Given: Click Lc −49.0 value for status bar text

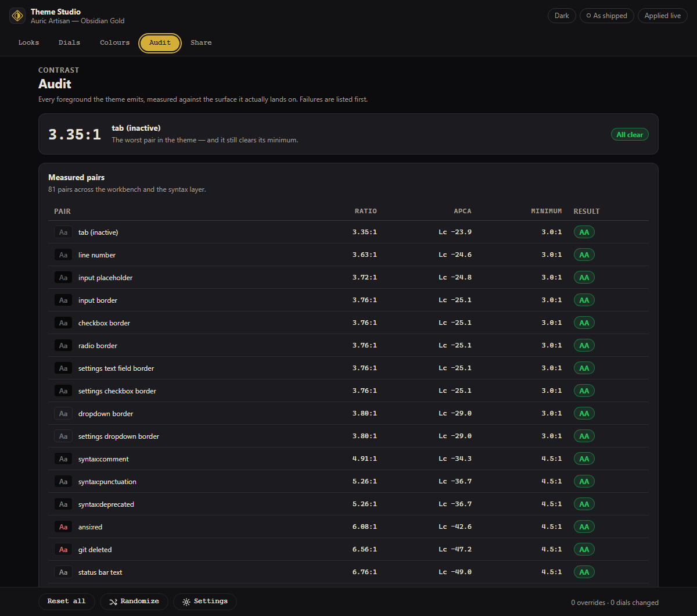Looking at the screenshot, I should click(455, 572).
